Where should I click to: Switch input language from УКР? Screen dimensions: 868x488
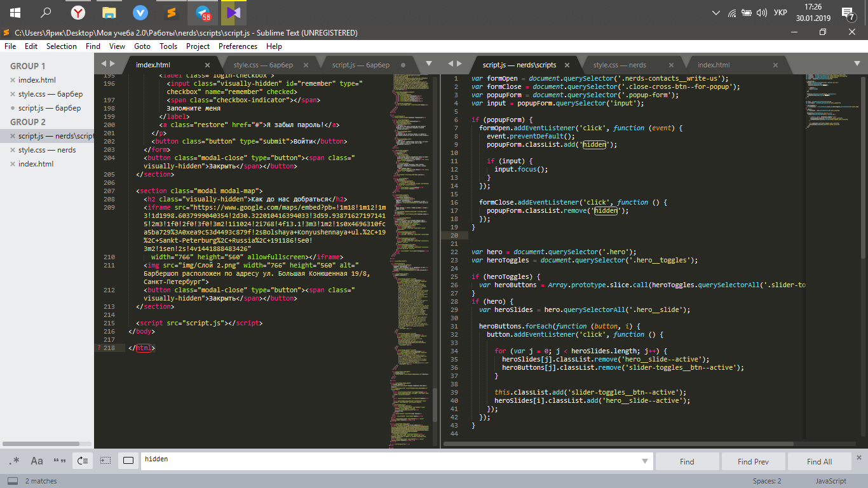780,13
